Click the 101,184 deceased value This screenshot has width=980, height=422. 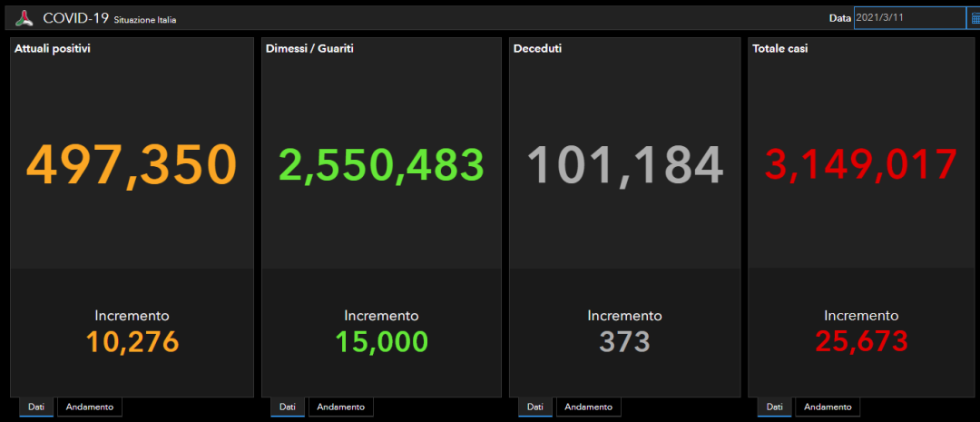pos(625,166)
